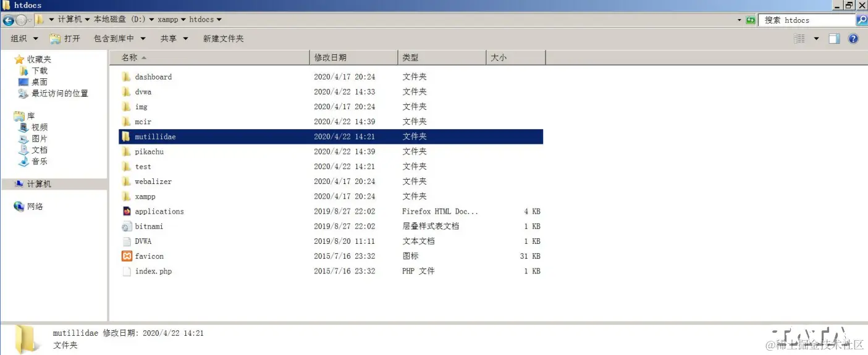
Task: Click the search magnifier icon
Action: [x=862, y=20]
